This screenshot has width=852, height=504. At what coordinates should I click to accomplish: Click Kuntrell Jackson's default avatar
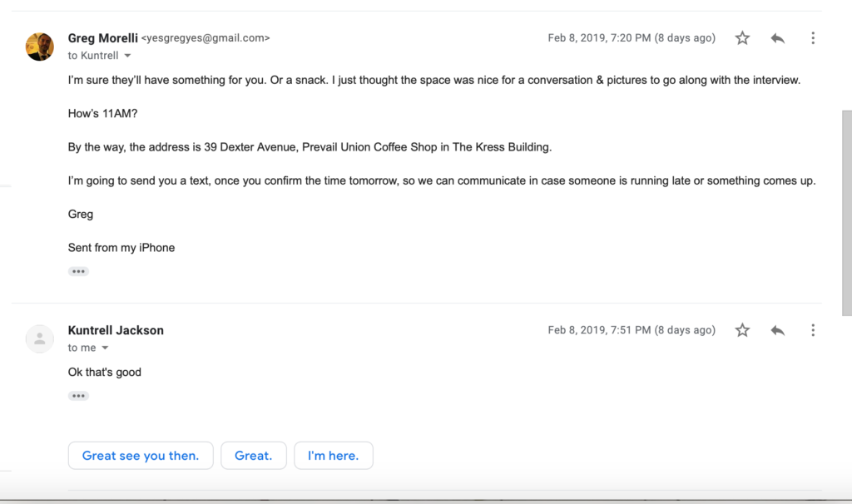coord(40,338)
